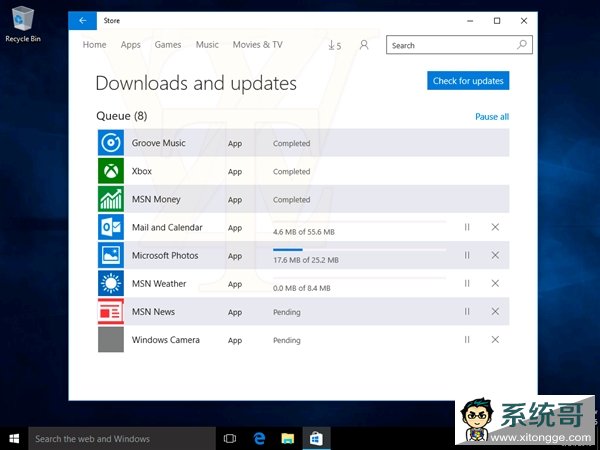The width and height of the screenshot is (600, 450).
Task: Focus the Store search box
Action: [459, 45]
